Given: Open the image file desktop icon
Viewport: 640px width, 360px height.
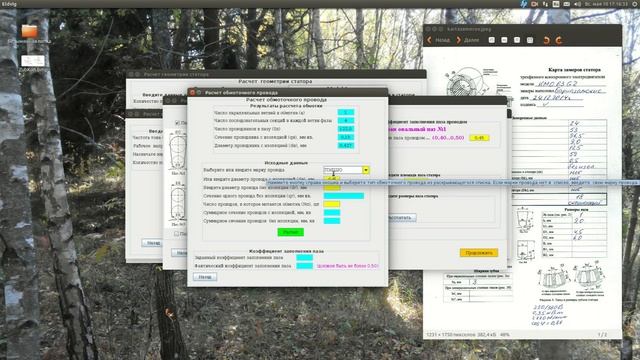Looking at the screenshot, I should tap(33, 61).
